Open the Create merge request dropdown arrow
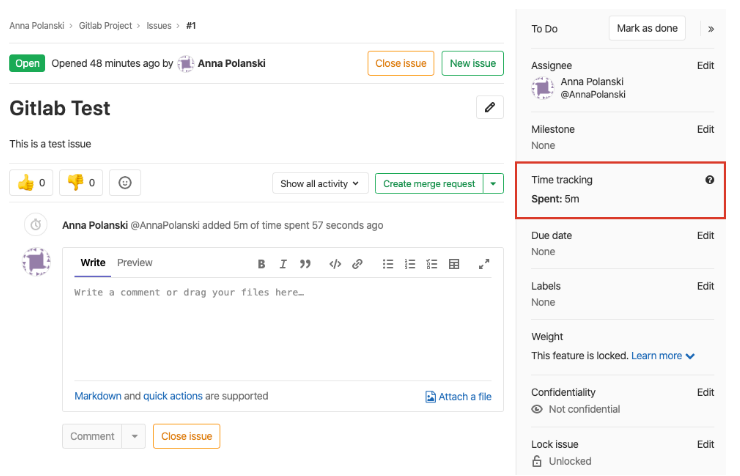This screenshot has height=476, width=740. tap(493, 184)
